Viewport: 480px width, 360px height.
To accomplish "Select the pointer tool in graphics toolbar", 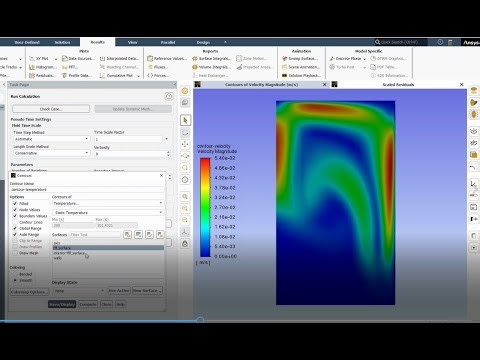I will coord(185,120).
